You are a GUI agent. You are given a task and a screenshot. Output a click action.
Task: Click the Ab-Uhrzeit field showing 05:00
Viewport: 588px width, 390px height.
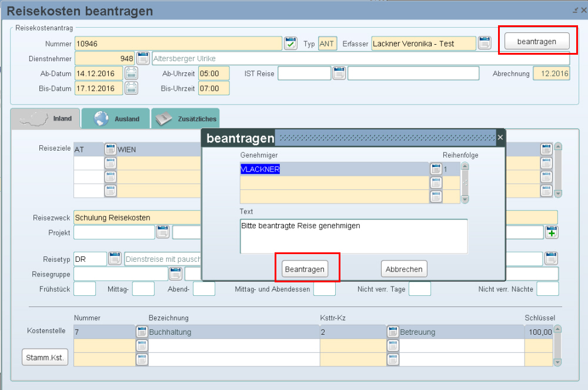pos(214,74)
